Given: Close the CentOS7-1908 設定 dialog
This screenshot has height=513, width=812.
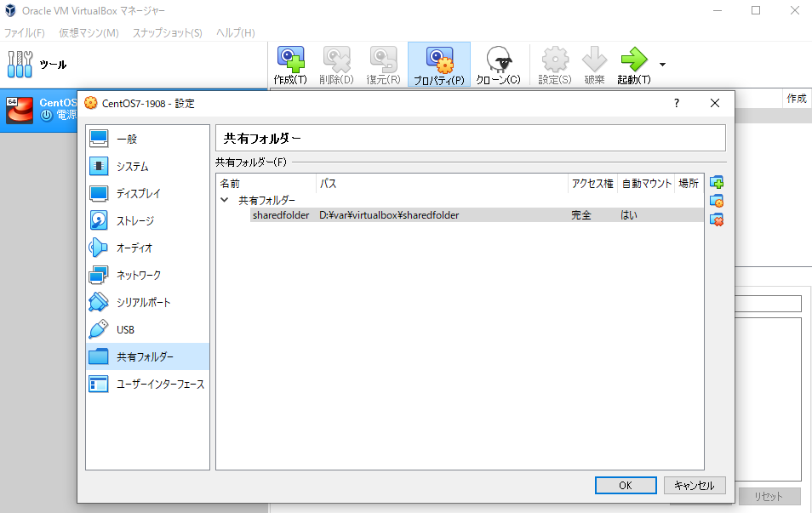Looking at the screenshot, I should [x=715, y=103].
